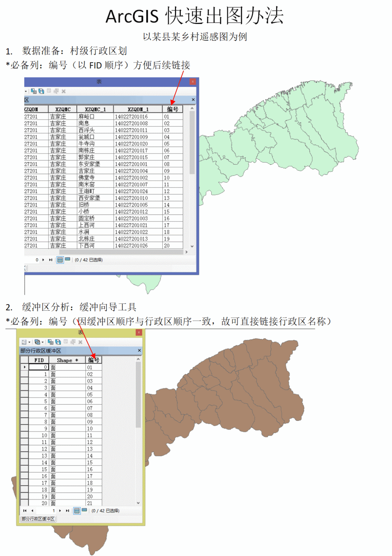Click 编号 cell 21 in buffer table
Viewport: 392px width, 556px height.
(x=94, y=503)
